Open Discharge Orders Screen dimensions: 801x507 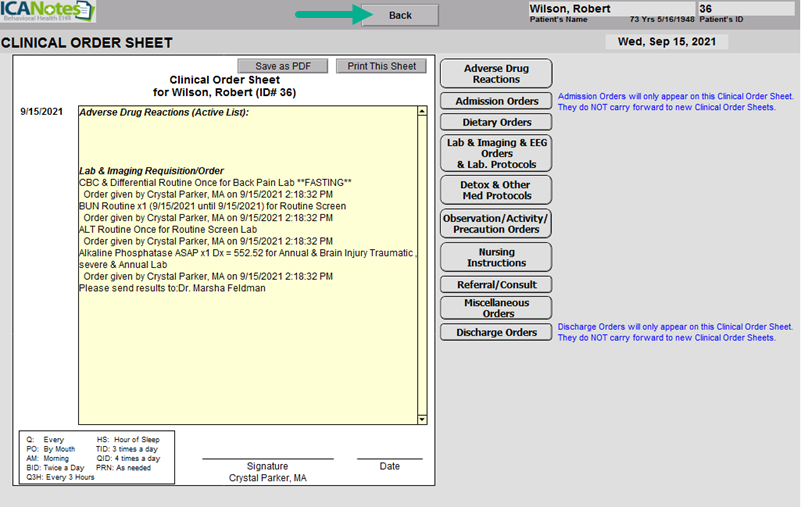(x=496, y=332)
